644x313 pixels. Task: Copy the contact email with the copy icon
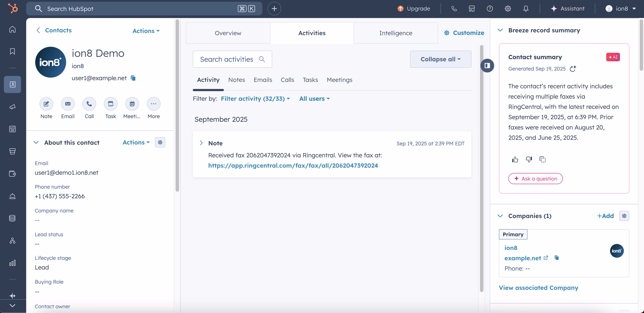point(133,78)
